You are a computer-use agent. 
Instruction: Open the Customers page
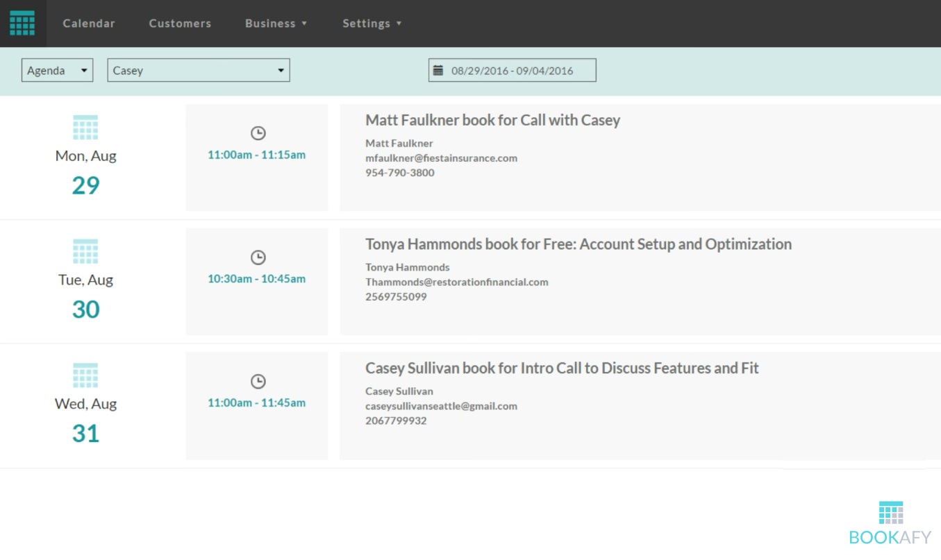click(x=180, y=24)
